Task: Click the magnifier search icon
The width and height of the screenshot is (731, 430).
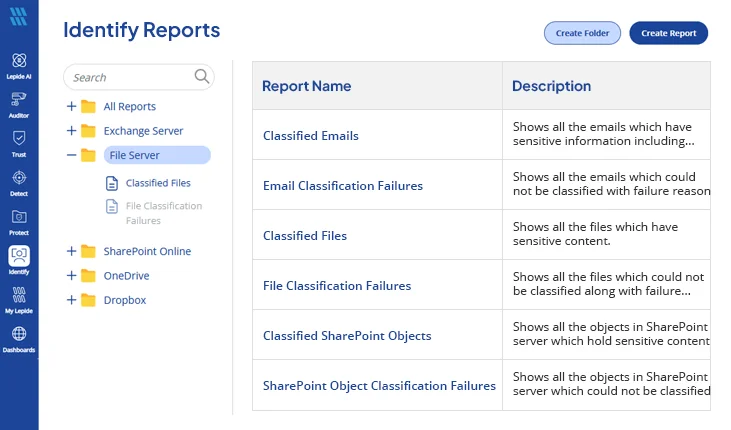Action: click(x=202, y=76)
